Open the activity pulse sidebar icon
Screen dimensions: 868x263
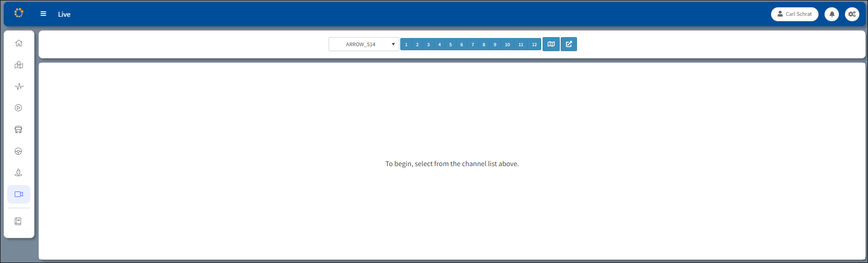[19, 86]
